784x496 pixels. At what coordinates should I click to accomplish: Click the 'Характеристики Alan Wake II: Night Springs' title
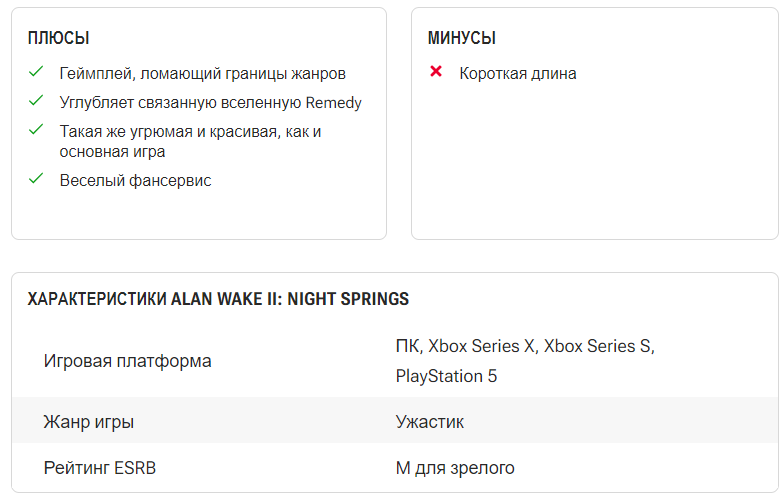[218, 299]
